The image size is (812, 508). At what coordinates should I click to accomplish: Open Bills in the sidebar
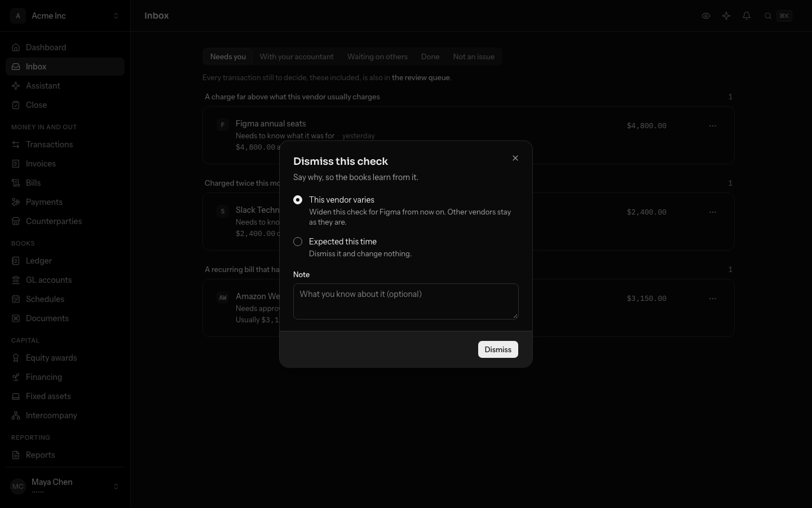65,183
